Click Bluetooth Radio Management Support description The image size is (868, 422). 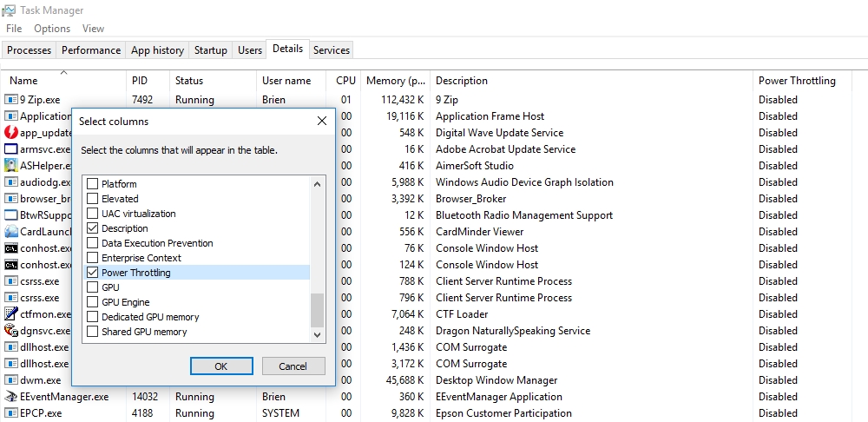point(524,215)
